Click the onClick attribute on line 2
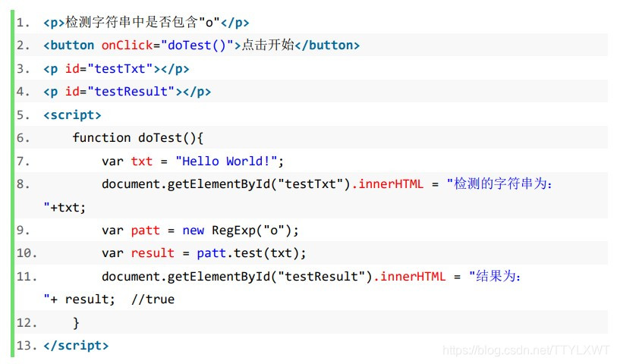617x364 pixels. [x=127, y=45]
